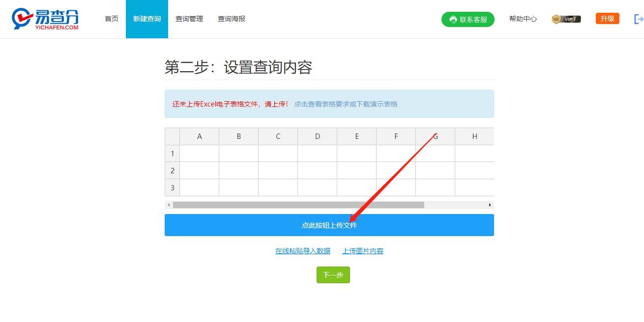This screenshot has height=322, width=644.
Task: Click the 点此按钮上传文件 upload button
Action: [x=329, y=225]
